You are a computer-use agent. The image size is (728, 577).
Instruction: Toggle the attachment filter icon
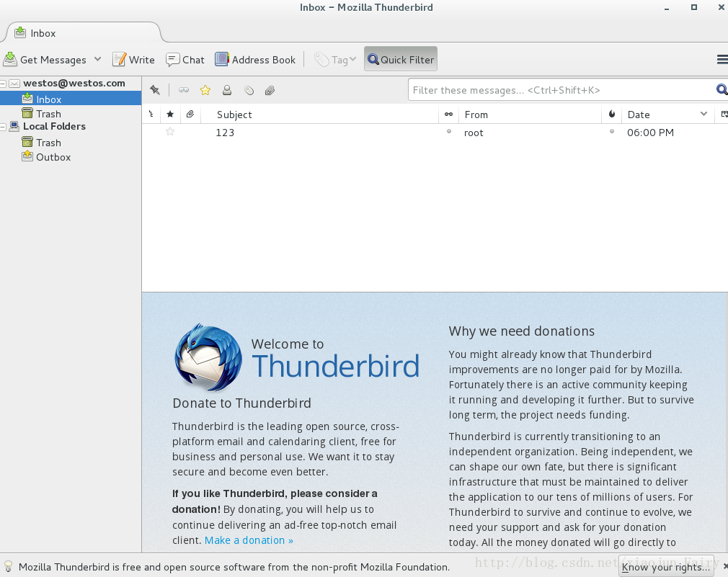click(x=270, y=90)
